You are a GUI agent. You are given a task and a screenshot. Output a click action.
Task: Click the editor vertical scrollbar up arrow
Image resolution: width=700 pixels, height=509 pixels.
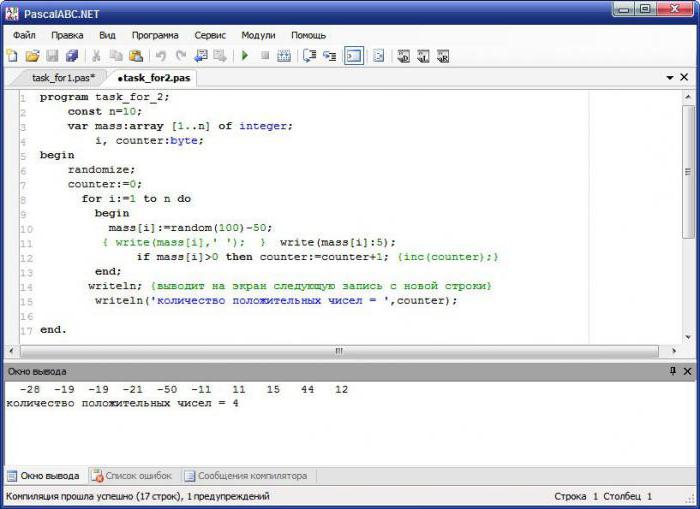(688, 97)
